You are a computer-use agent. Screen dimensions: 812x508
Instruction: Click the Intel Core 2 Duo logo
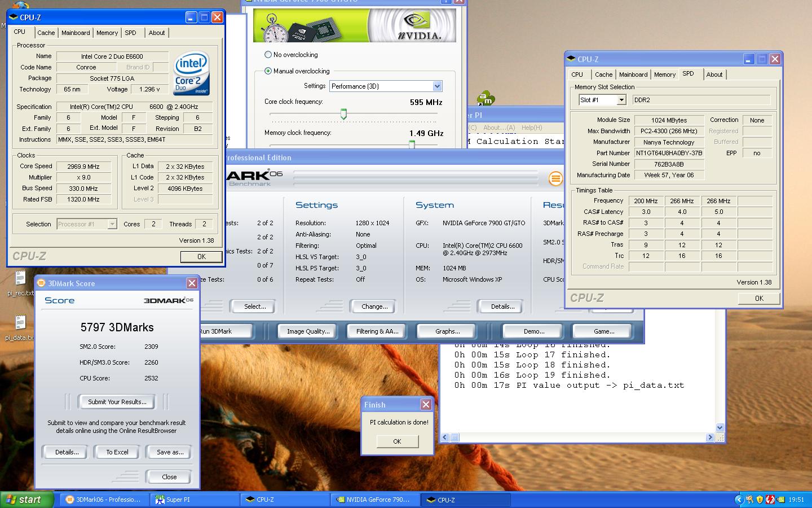(192, 73)
